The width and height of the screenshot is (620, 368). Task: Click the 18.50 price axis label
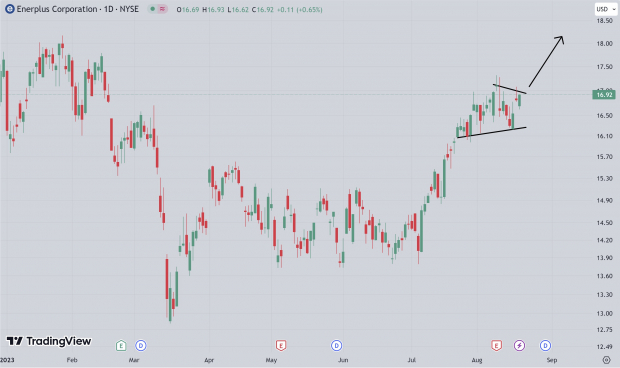pyautogui.click(x=604, y=21)
